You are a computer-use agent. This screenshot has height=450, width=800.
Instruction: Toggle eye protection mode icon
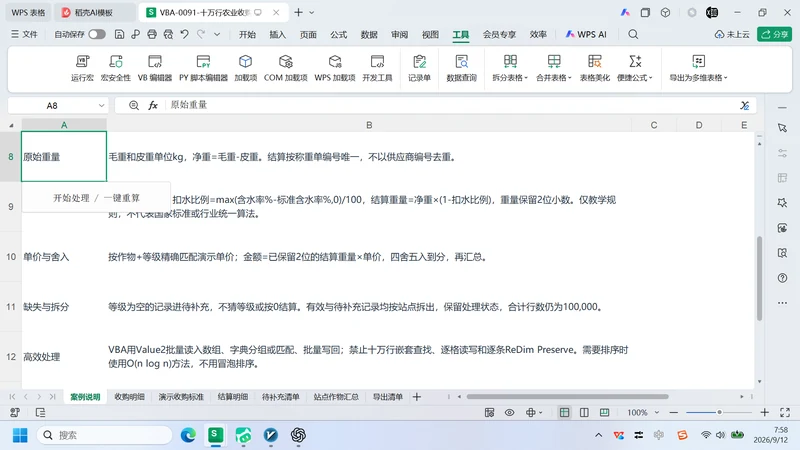[x=509, y=412]
